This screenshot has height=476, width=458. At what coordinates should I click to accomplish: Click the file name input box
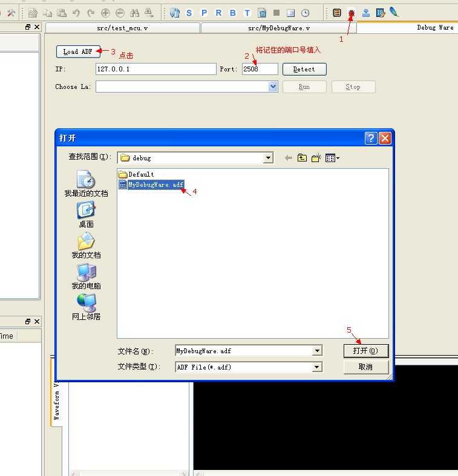(x=244, y=351)
